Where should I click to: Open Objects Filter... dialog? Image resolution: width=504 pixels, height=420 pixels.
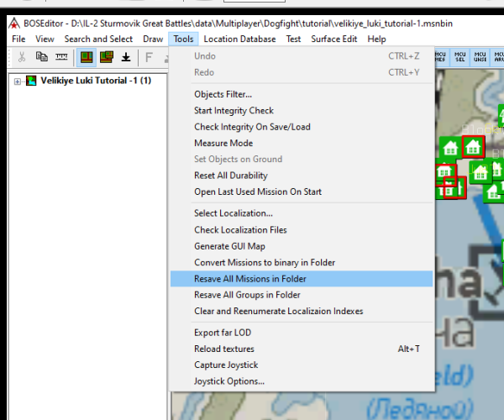tap(302, 94)
